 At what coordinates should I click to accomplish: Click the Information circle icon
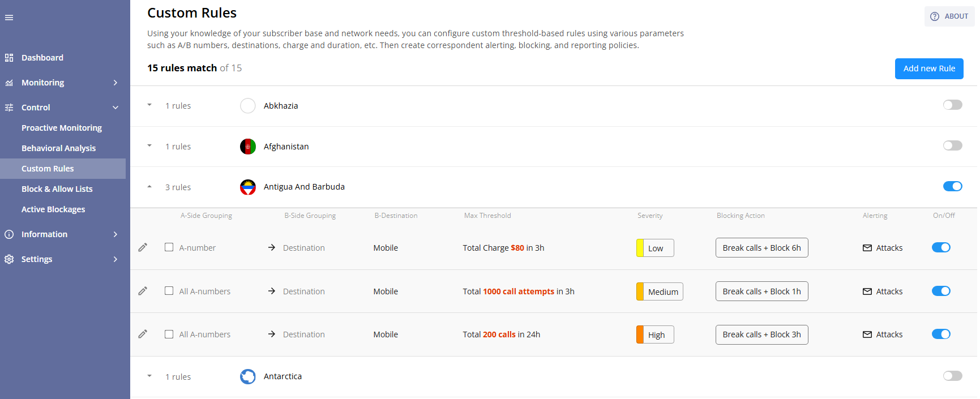coord(9,234)
